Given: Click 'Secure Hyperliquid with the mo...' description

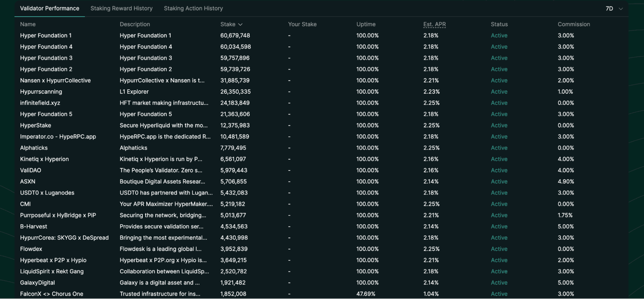Looking at the screenshot, I should click(164, 125).
